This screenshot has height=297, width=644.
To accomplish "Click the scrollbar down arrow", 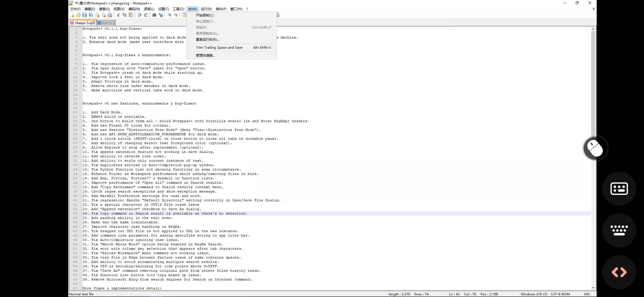I will [x=593, y=288].
